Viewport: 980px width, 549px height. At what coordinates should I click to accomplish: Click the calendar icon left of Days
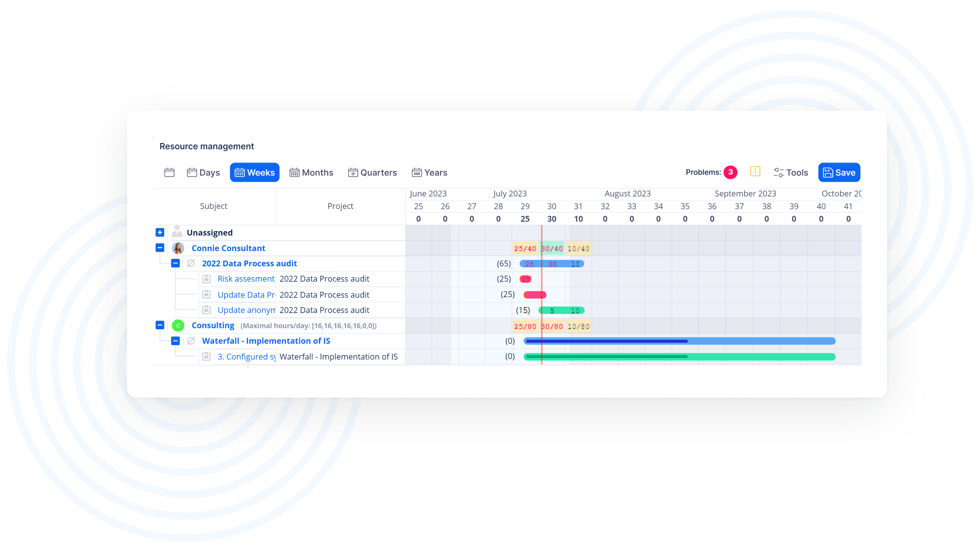point(169,173)
